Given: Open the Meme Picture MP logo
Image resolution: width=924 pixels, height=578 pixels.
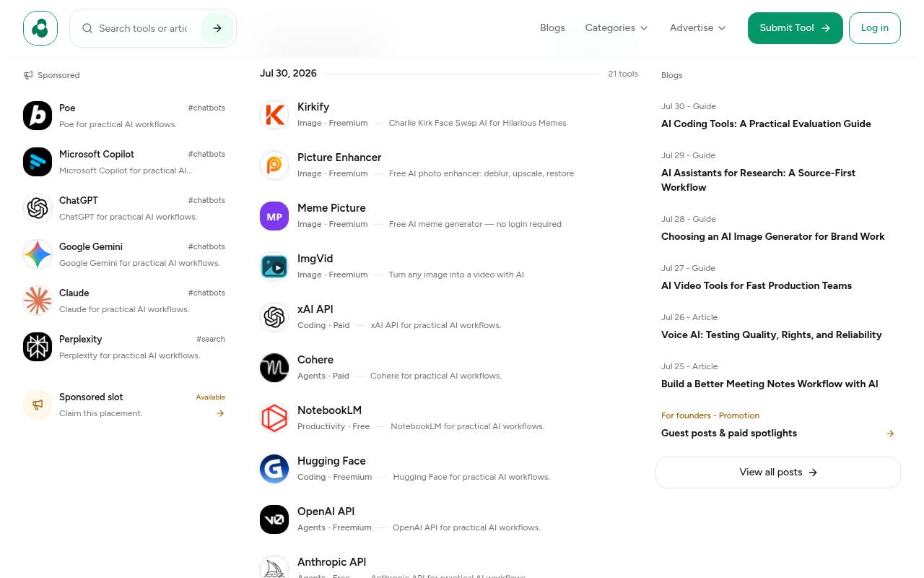Looking at the screenshot, I should (x=274, y=216).
